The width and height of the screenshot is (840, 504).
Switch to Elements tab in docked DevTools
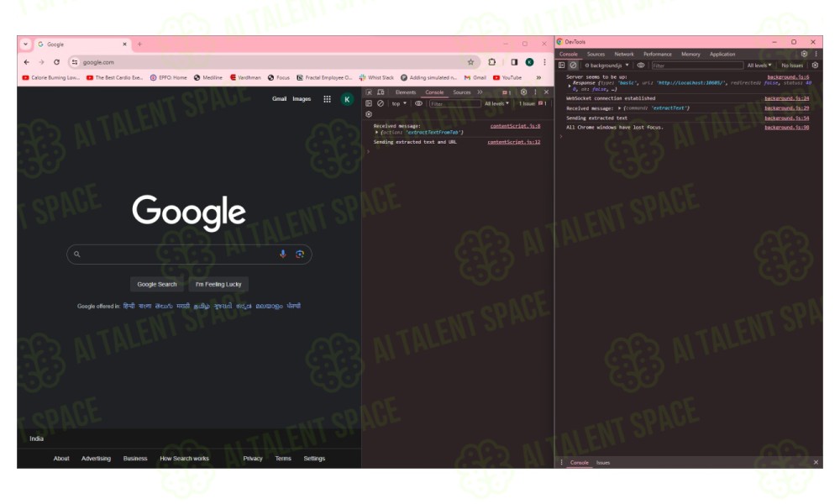click(x=406, y=92)
